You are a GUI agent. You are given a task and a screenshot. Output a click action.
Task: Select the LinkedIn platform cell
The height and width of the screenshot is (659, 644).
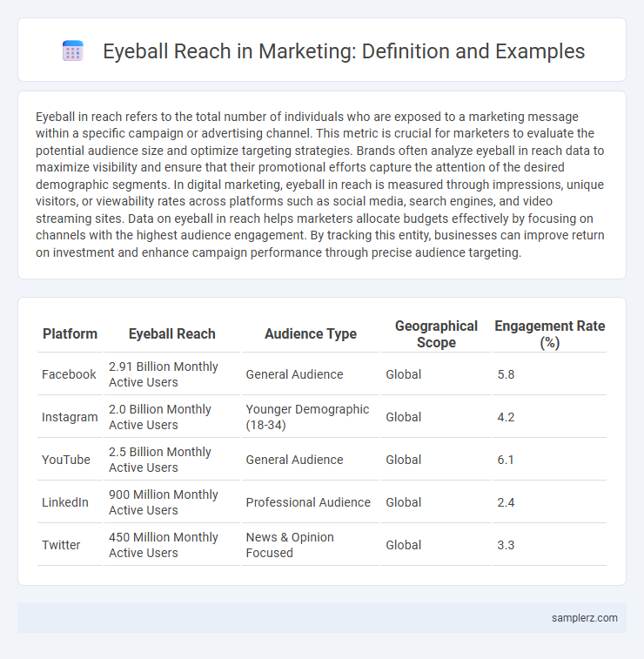pos(65,502)
